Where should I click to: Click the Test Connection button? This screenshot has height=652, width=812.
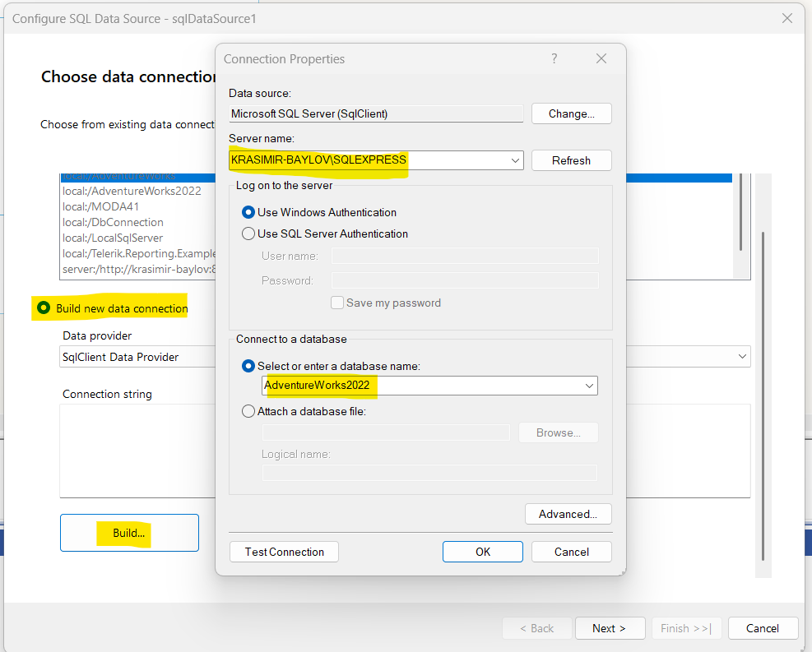[x=285, y=552]
